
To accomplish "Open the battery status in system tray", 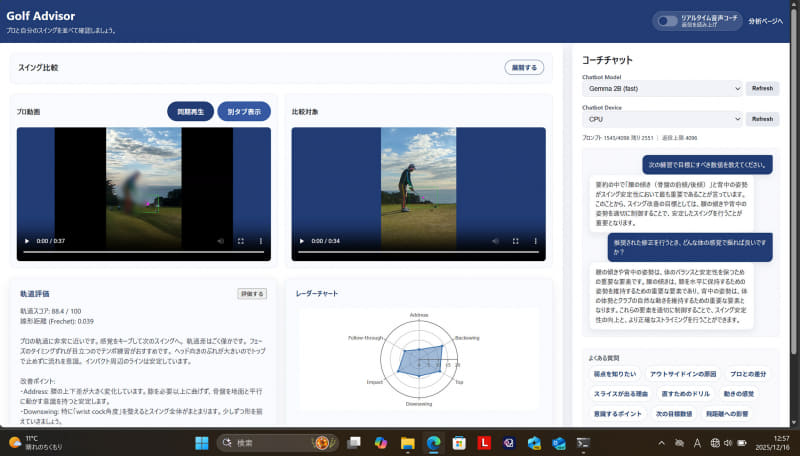I will pos(742,443).
